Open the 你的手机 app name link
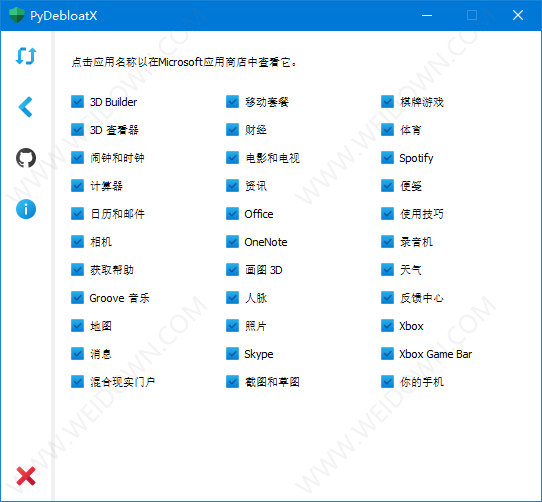This screenshot has height=502, width=542. point(422,382)
